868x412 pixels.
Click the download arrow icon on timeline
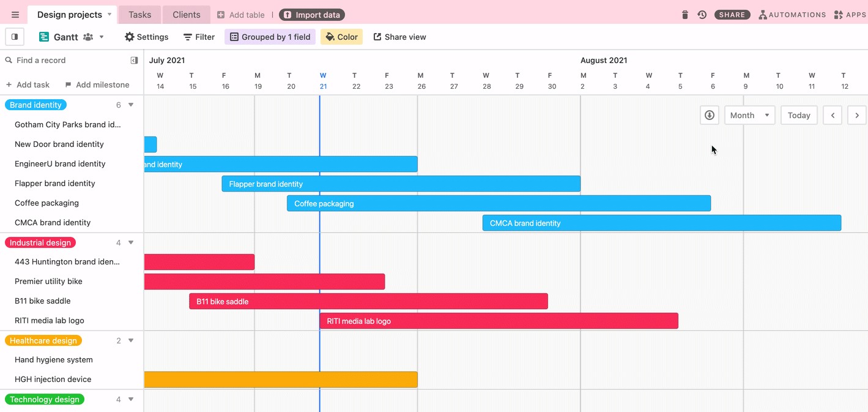coord(709,115)
